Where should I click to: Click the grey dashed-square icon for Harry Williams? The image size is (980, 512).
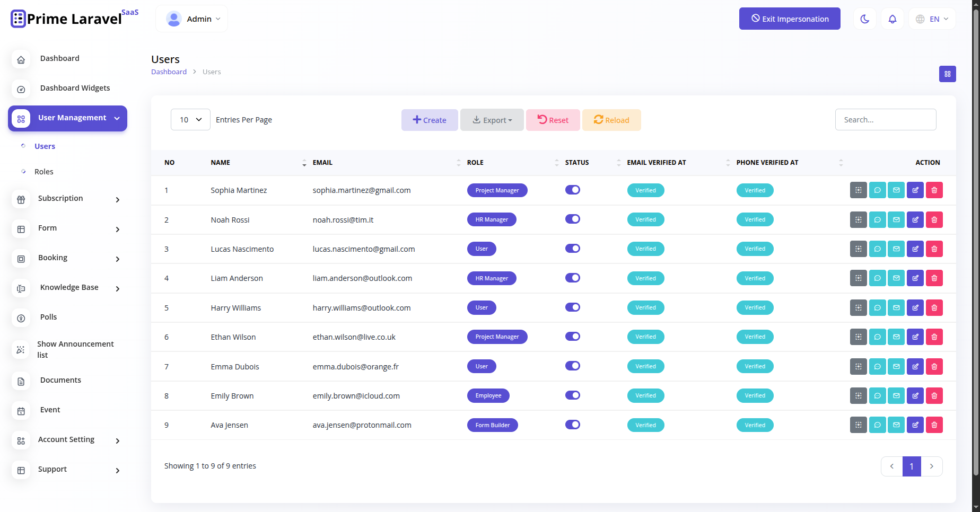pyautogui.click(x=859, y=307)
